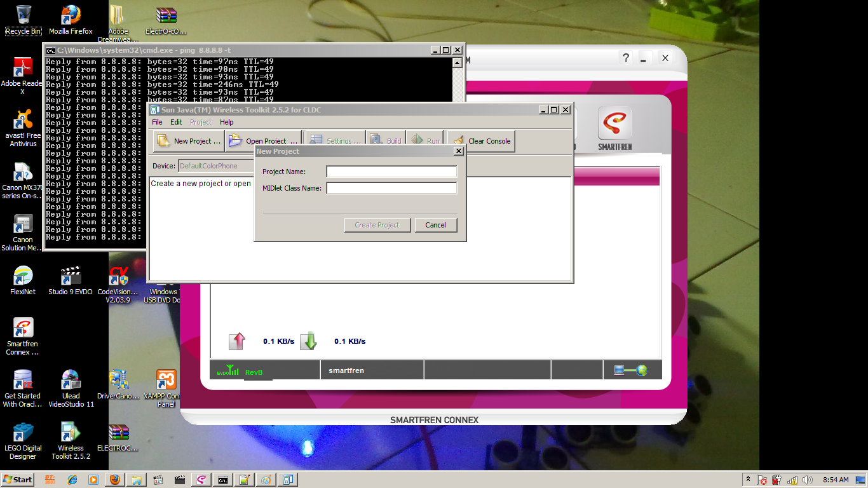Click the disabled Settings toolbar button
868x488 pixels.
click(334, 141)
